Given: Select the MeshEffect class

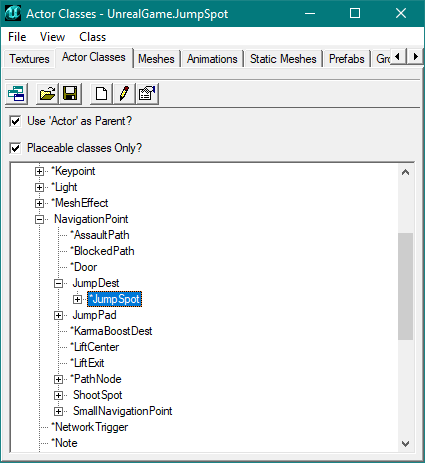Looking at the screenshot, I should tap(80, 203).
